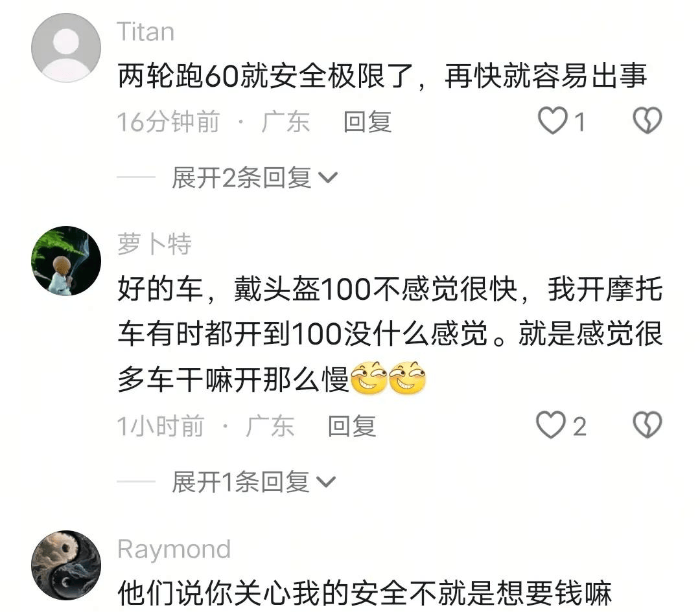This screenshot has height=612, width=700.
Task: Open Raymond's profile via username
Action: coord(174,549)
